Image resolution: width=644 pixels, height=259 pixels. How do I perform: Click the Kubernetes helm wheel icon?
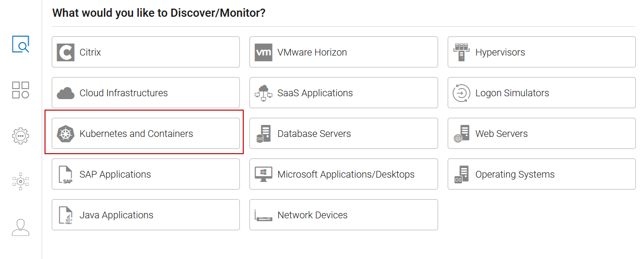66,134
